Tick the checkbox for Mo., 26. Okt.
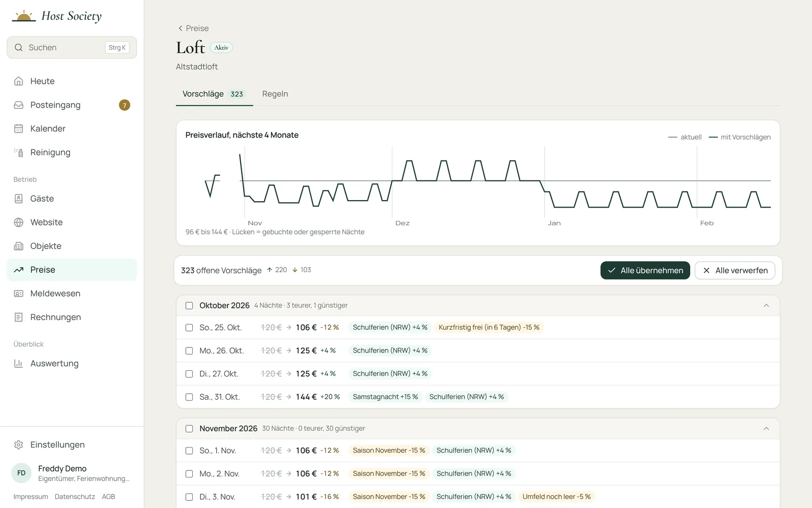The image size is (812, 508). tap(189, 351)
